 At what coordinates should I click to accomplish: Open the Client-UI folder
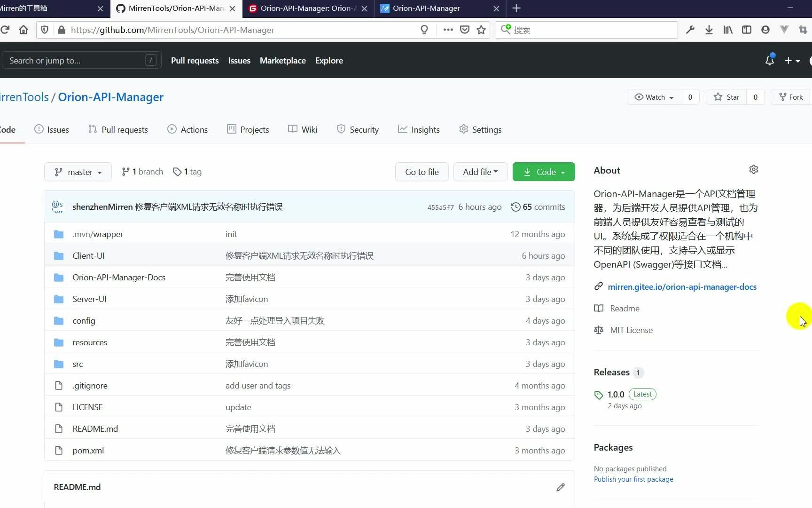tap(88, 255)
